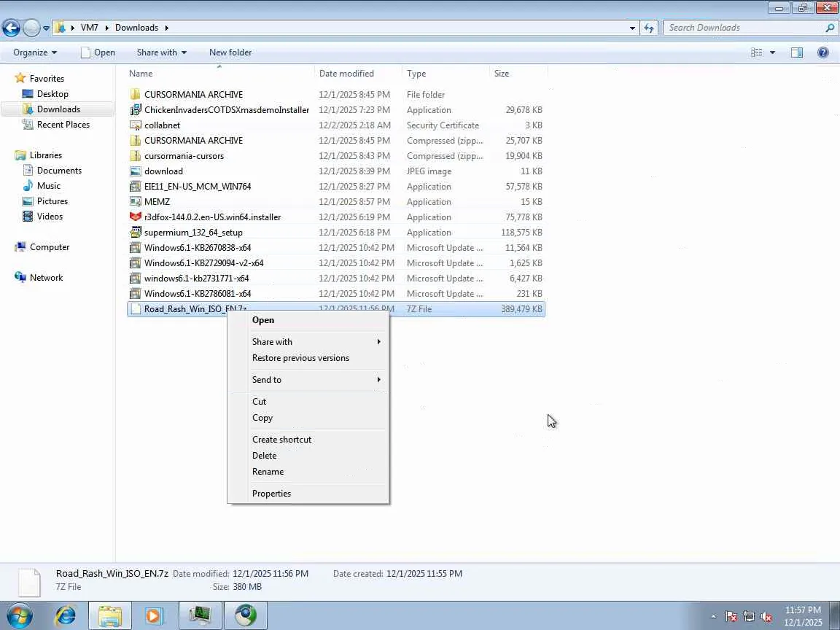This screenshot has width=840, height=630.
Task: Open the recent pages dropdown arrow
Action: (x=46, y=28)
